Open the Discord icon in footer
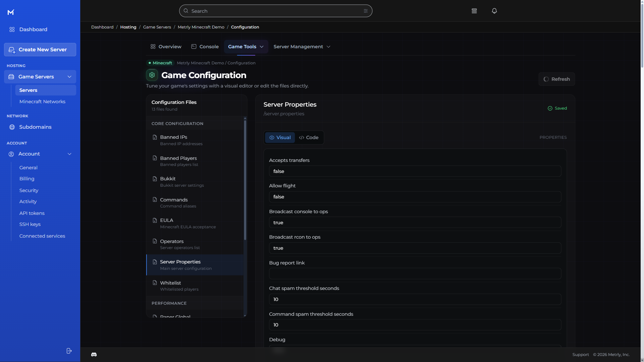The image size is (644, 362). tap(94, 354)
